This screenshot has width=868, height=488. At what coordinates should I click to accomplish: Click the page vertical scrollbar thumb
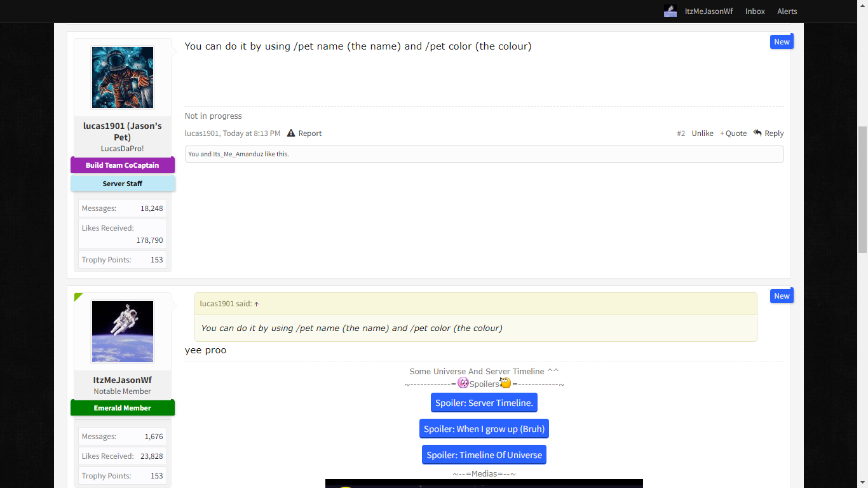[x=862, y=189]
